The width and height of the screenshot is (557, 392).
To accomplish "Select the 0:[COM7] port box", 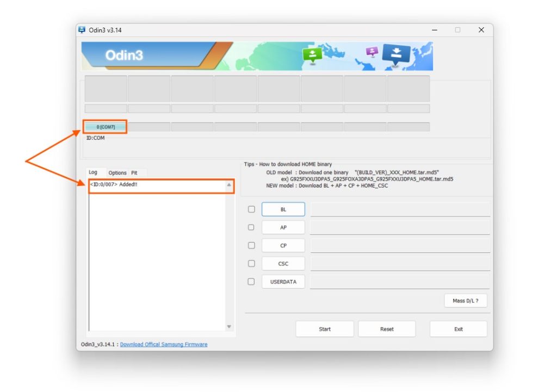I will (x=106, y=127).
